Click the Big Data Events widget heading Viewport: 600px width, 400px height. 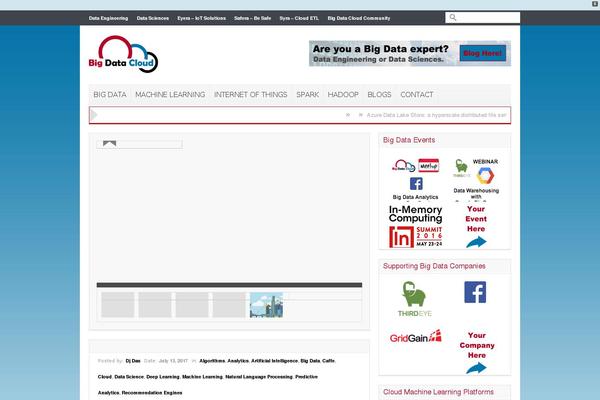coord(409,140)
